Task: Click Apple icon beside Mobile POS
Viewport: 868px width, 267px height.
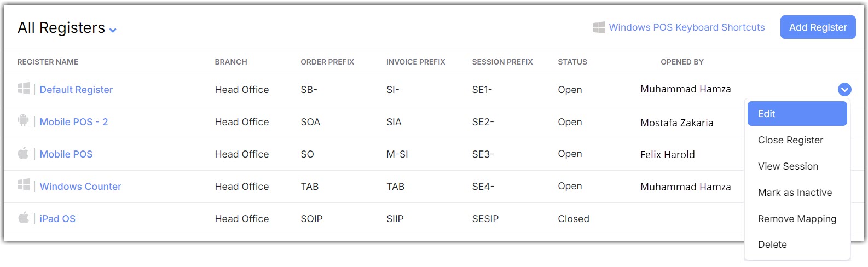Action: click(23, 153)
